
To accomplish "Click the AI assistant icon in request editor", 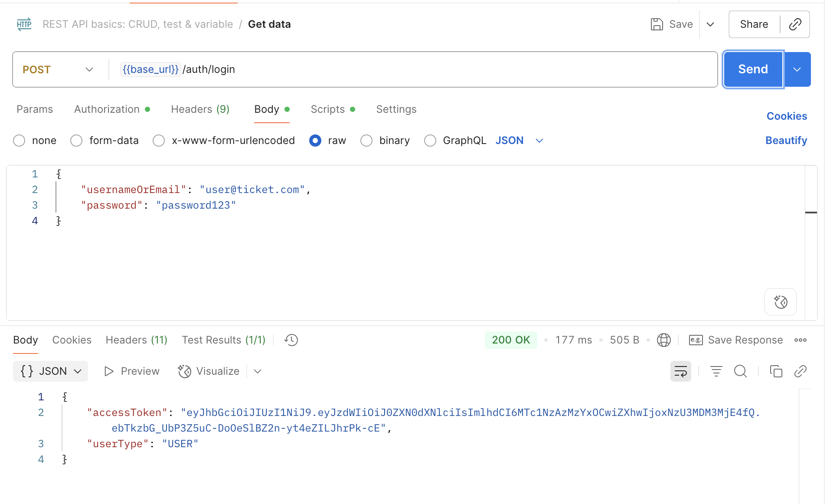I will (x=781, y=302).
